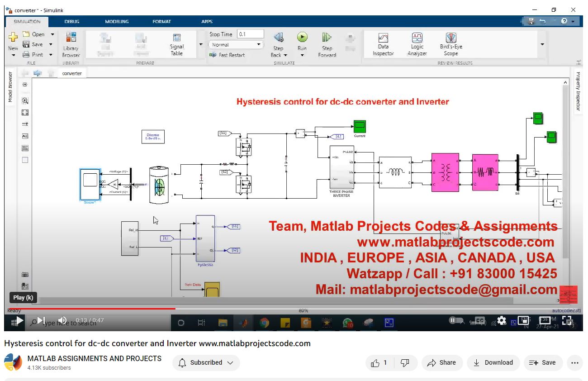Screen dimensions: 588x381
Task: Toggle Fast Restart
Action: point(228,55)
